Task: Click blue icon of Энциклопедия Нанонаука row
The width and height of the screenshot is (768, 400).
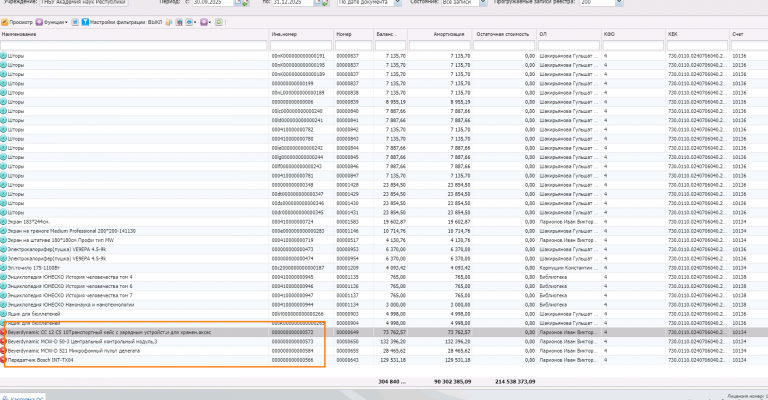Action: (x=3, y=305)
